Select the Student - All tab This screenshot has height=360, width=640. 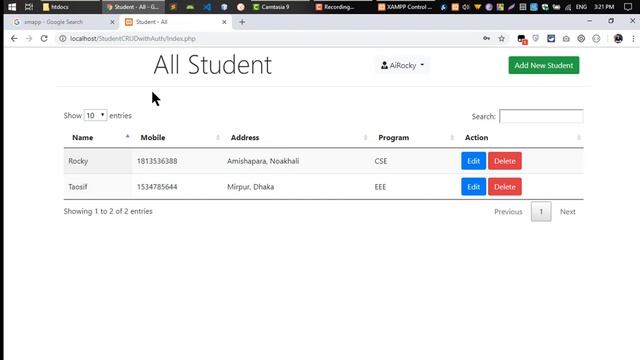click(176, 22)
